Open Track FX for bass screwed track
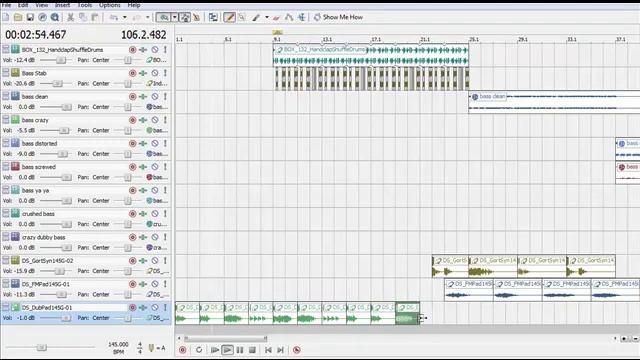 [x=143, y=167]
